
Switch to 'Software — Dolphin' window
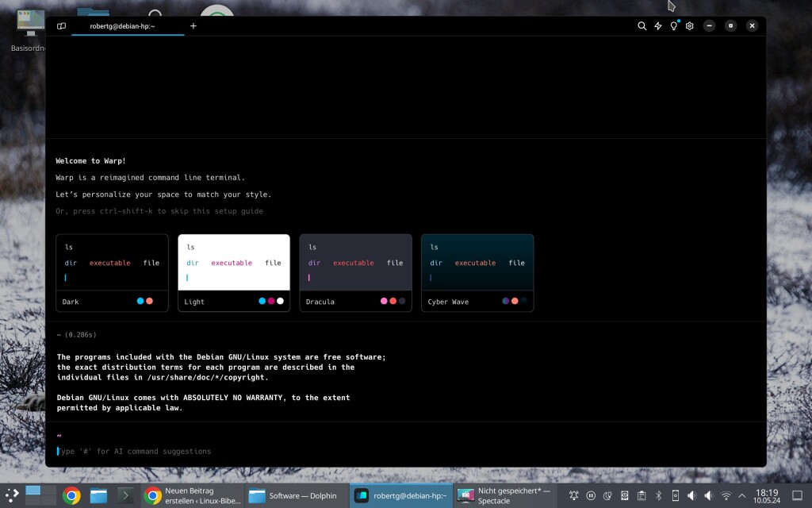[x=297, y=496]
